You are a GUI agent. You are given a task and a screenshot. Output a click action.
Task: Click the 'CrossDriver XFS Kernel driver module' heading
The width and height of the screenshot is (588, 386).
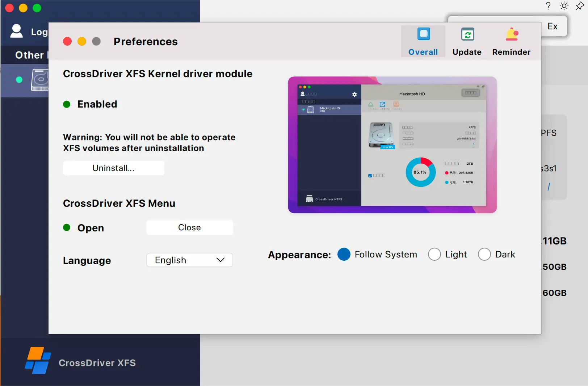[158, 74]
